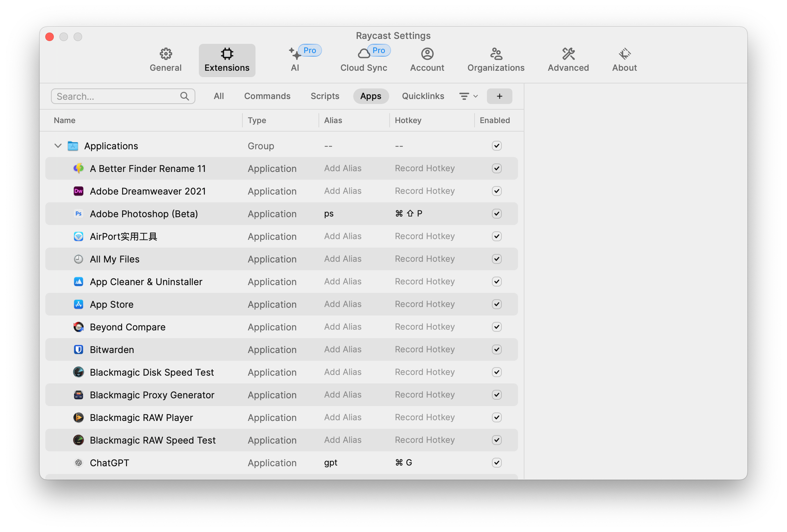Select the Extensions chip icon tab

227,60
